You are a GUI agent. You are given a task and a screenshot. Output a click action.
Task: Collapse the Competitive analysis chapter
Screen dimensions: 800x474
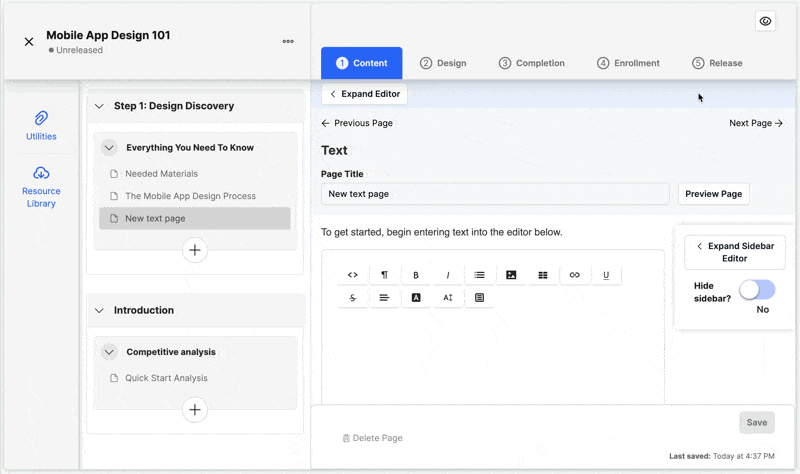pyautogui.click(x=109, y=352)
